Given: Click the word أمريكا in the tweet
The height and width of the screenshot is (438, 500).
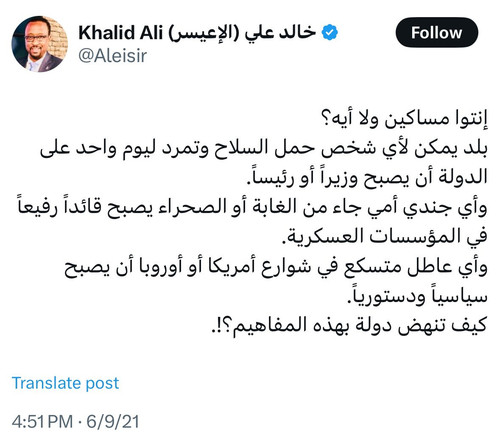Looking at the screenshot, I should point(232,265).
